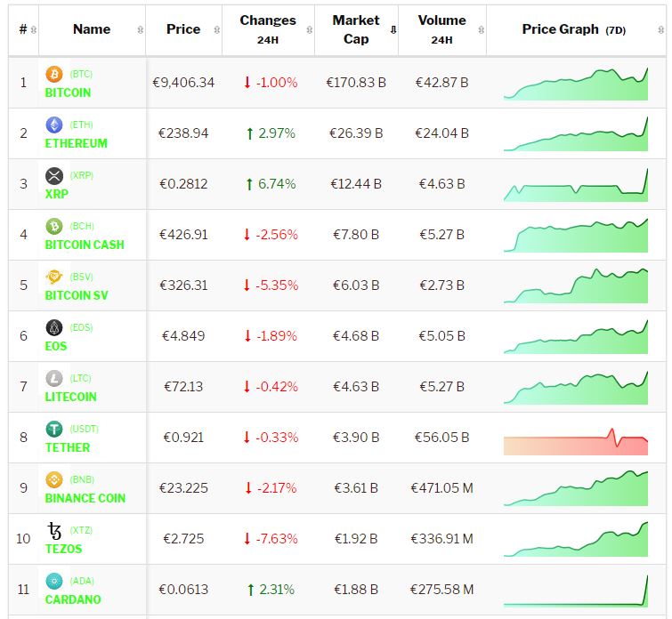This screenshot has width=672, height=619.
Task: Click the Bitcoin Cash green icon
Action: [54, 227]
